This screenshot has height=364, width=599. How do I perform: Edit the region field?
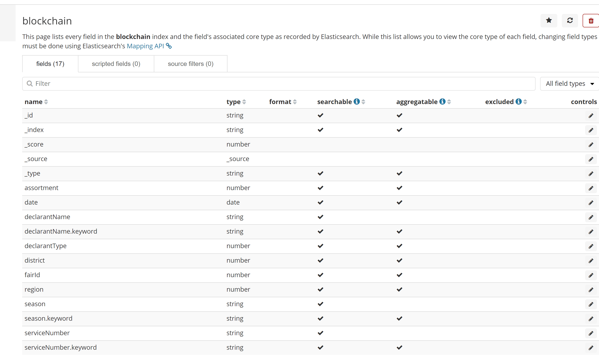[591, 290]
